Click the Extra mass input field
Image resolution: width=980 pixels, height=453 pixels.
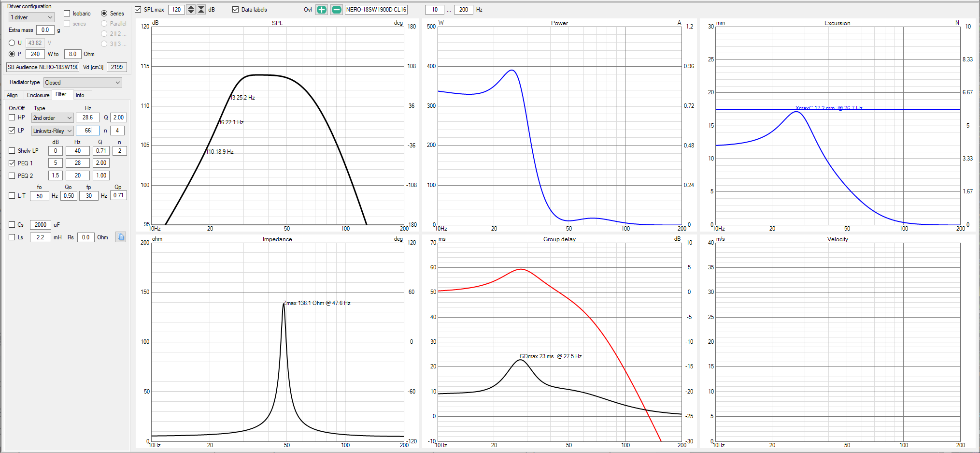(45, 30)
